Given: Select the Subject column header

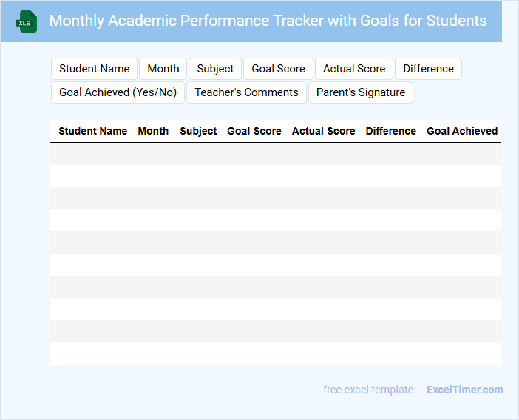Looking at the screenshot, I should tap(198, 131).
